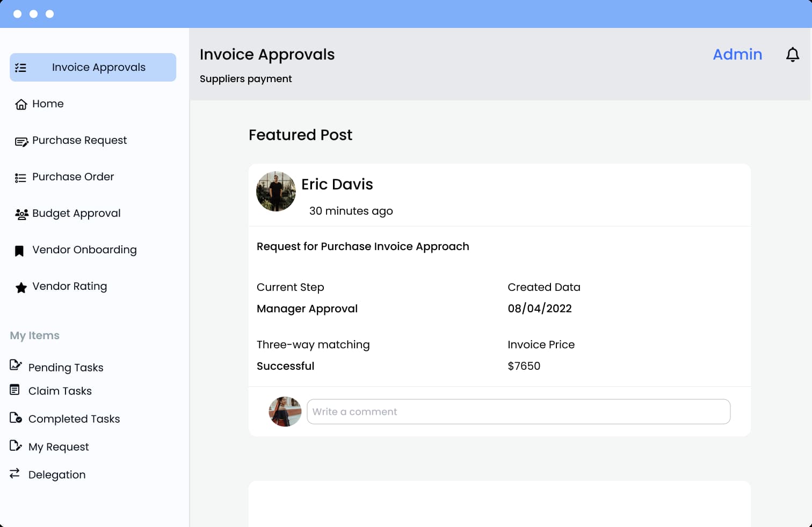Click Eric Davis's profile photo
Image resolution: width=812 pixels, height=527 pixels.
(x=276, y=192)
